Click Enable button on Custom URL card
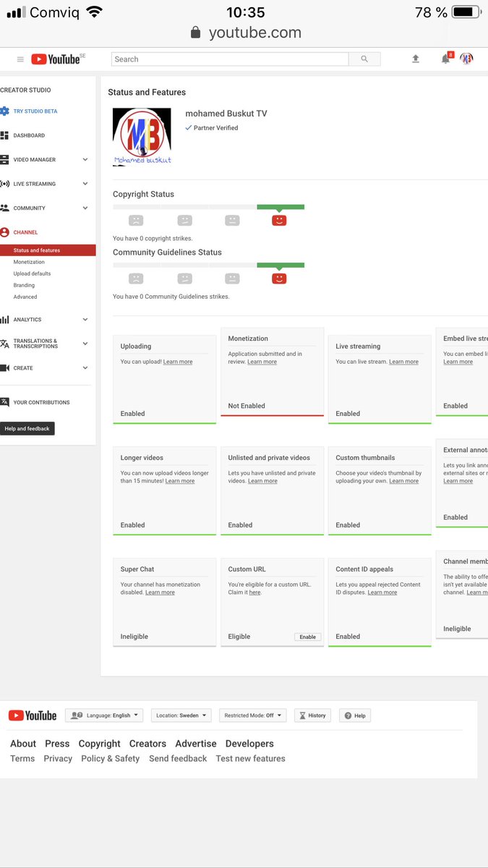 [x=308, y=637]
